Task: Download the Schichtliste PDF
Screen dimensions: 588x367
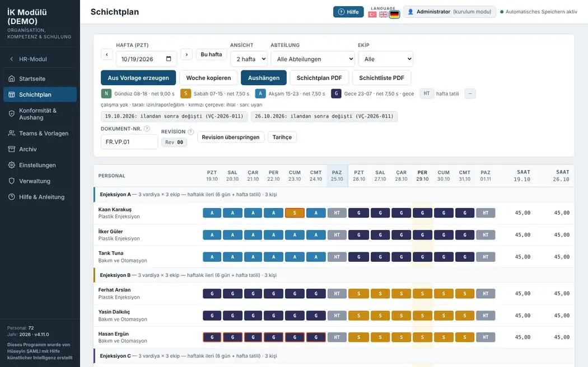Action: pos(382,78)
